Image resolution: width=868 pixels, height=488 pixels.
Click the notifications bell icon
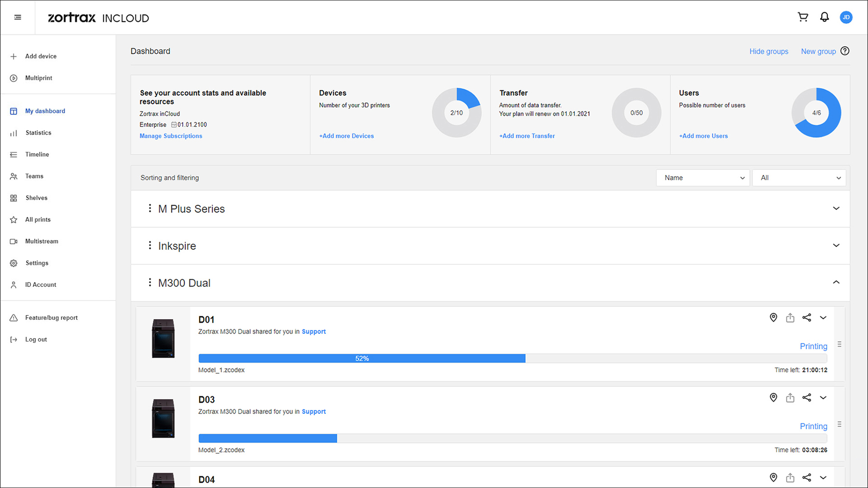[825, 17]
